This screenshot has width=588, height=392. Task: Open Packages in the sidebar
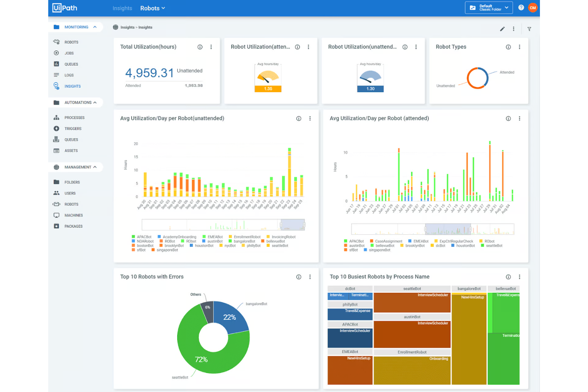(x=73, y=226)
